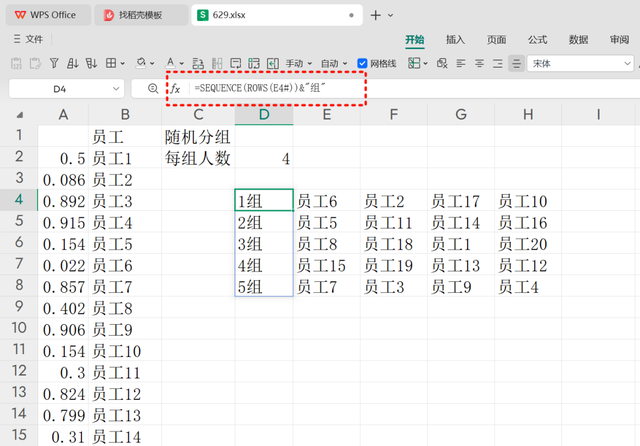Screen dimensions: 640x446
Task: Click the paste values icon
Action: [16, 63]
